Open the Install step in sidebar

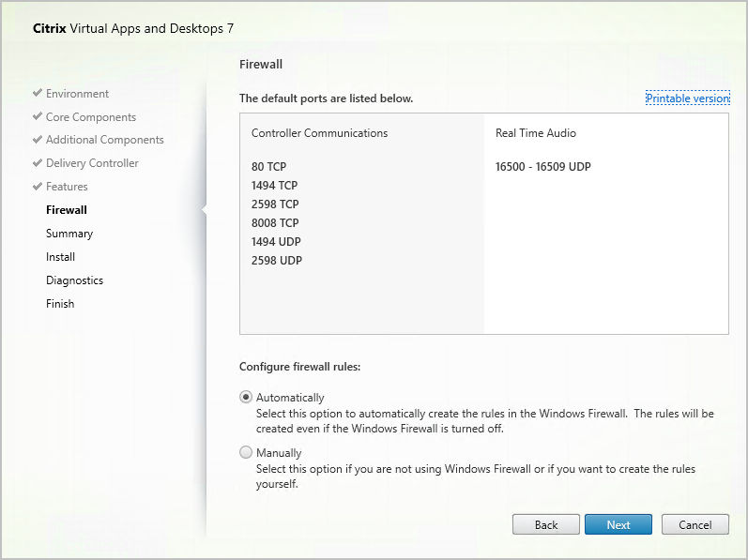pos(60,257)
